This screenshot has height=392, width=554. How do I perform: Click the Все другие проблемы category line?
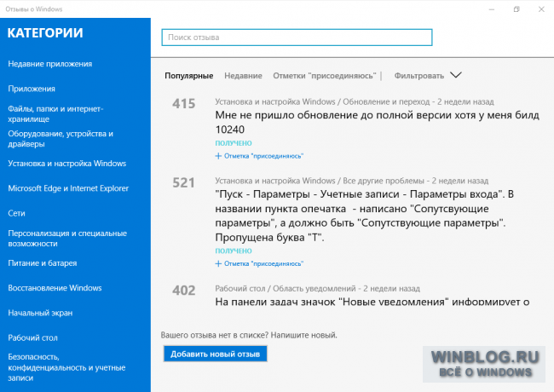coord(351,181)
